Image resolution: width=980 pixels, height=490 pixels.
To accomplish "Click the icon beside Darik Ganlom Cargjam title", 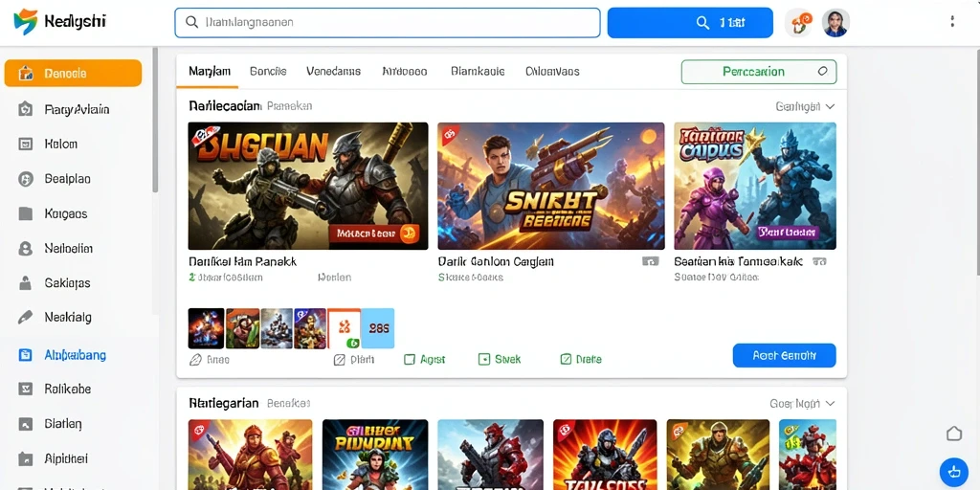I will [651, 262].
